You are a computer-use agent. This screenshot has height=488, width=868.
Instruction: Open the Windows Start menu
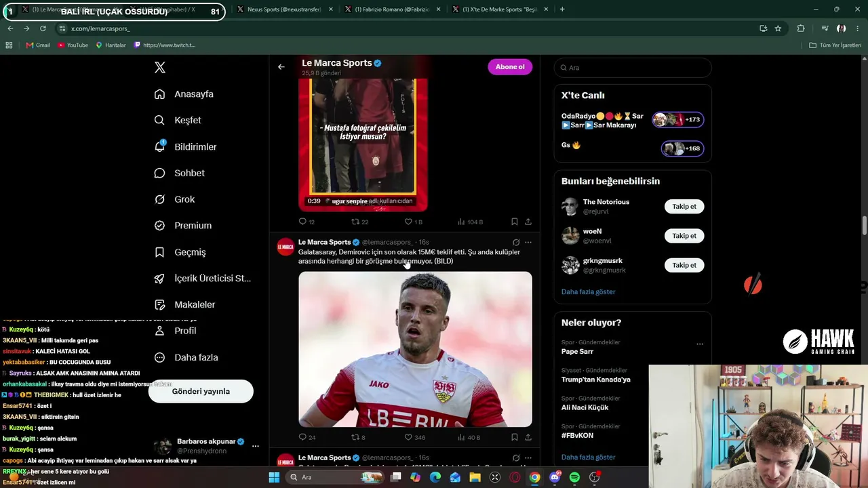(x=274, y=477)
